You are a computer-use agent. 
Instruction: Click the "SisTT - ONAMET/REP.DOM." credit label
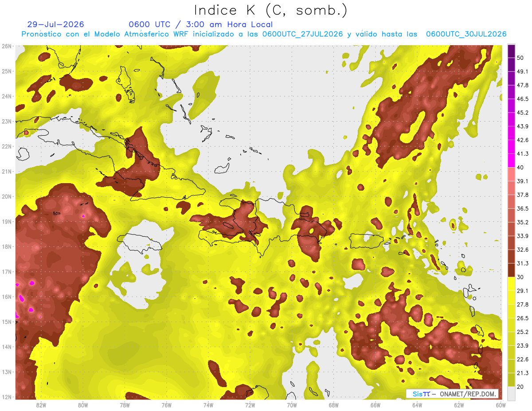(452, 394)
